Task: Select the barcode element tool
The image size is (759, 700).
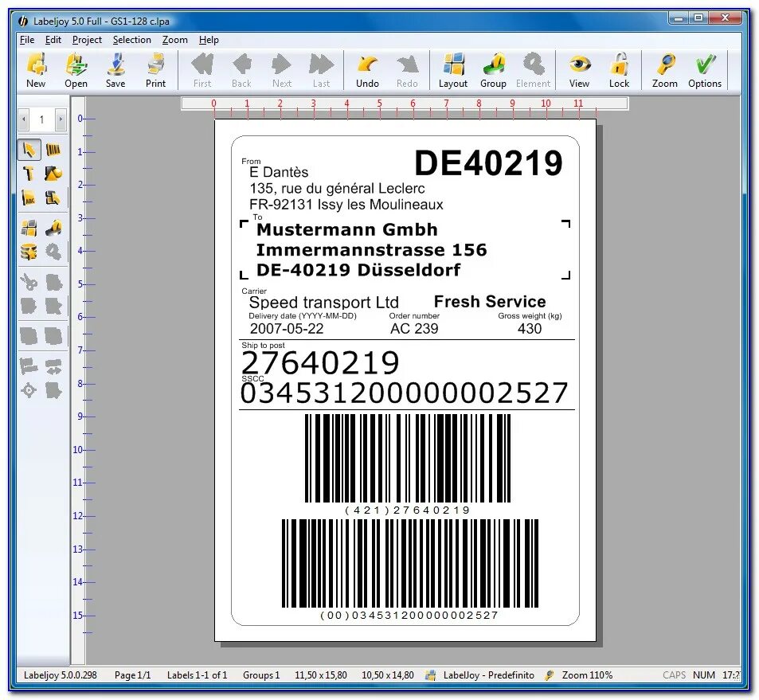Action: tap(53, 150)
